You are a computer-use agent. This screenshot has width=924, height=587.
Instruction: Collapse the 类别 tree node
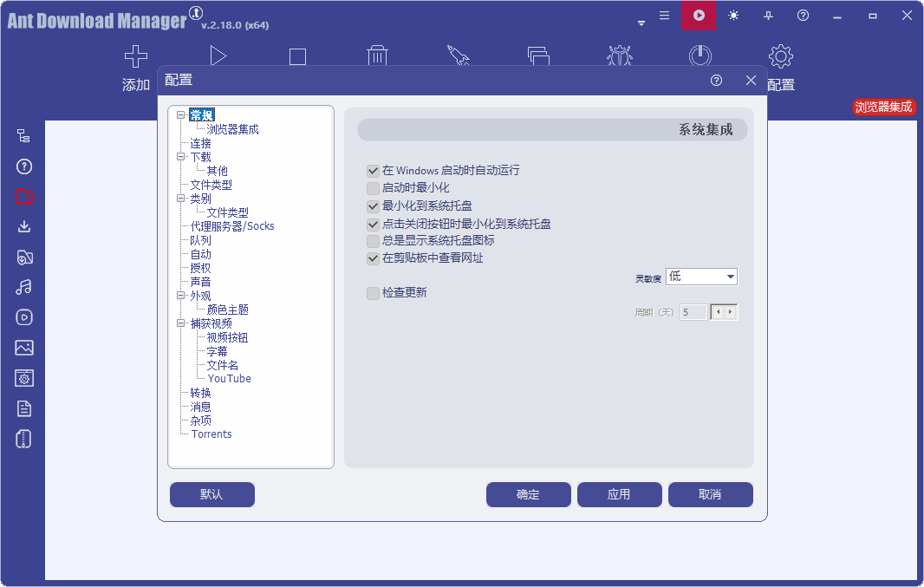pos(181,198)
